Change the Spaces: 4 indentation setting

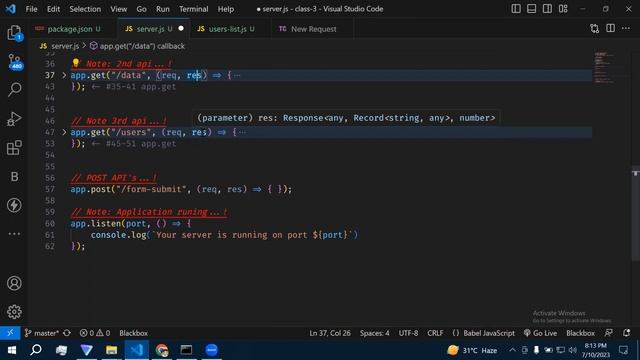coord(374,333)
